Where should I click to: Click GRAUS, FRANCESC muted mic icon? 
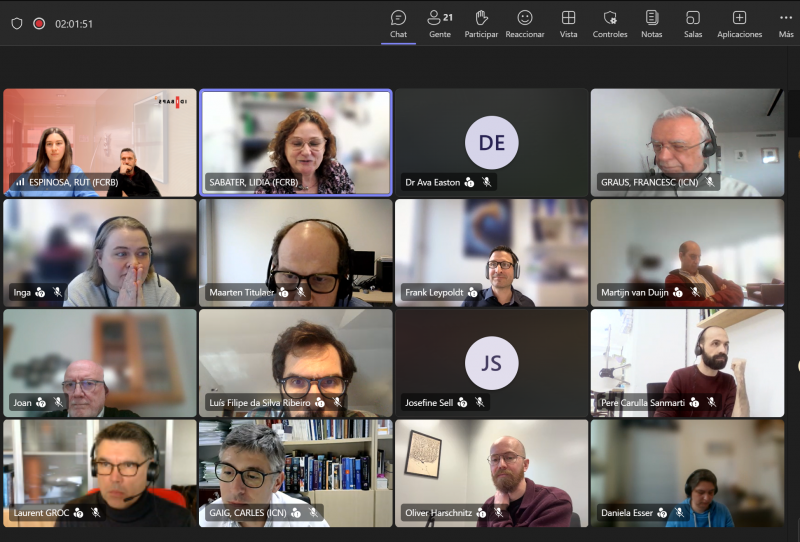710,182
